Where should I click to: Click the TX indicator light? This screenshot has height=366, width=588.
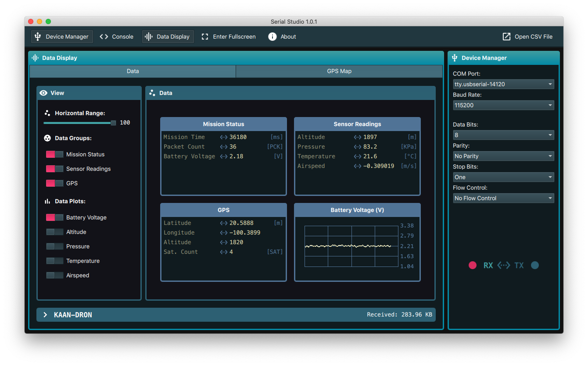pyautogui.click(x=535, y=265)
